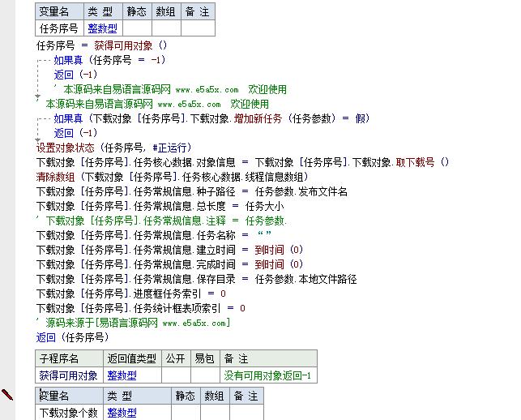Image resolution: width=521 pixels, height=420 pixels.
Task: Click the remark 没有可用对象返回-1
Action: pos(268,375)
